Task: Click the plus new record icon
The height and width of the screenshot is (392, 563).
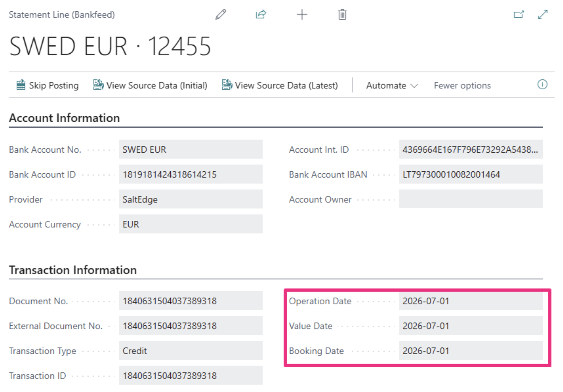Action: tap(302, 14)
